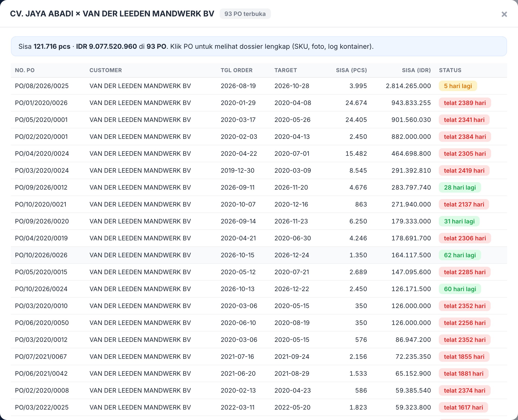Click the '5 hari lagi' status badge
518x420 pixels.
click(458, 86)
